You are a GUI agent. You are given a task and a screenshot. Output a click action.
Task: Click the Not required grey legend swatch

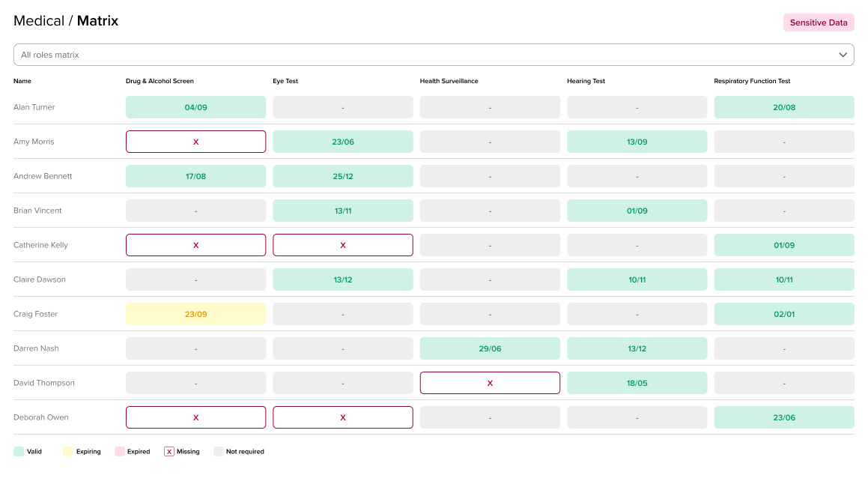pyautogui.click(x=218, y=452)
